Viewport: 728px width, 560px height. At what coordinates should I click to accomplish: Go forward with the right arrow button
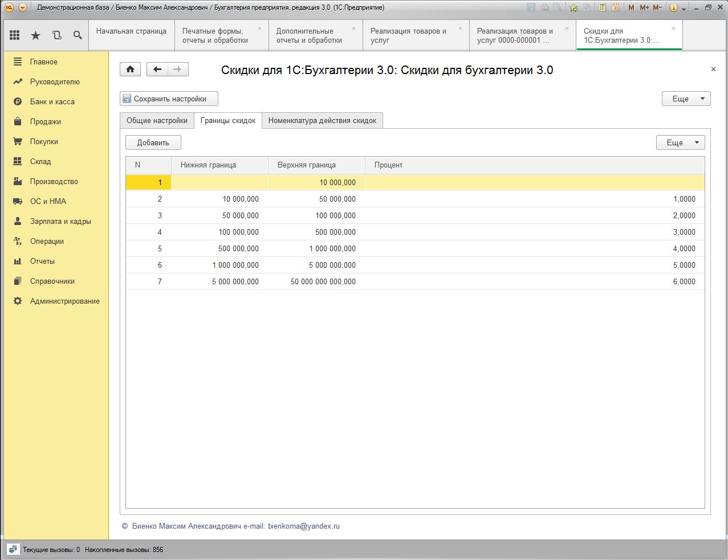(177, 70)
